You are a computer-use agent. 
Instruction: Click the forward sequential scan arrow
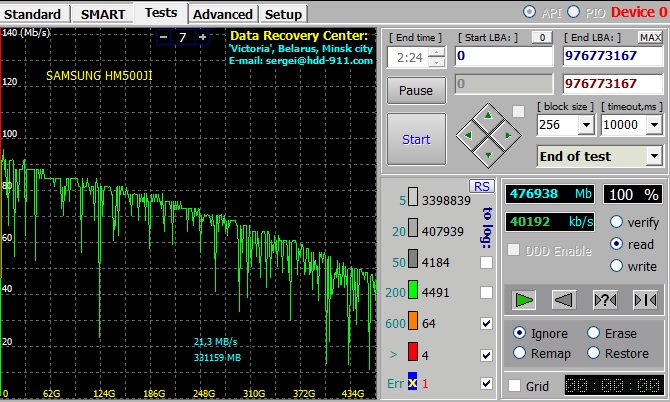click(524, 299)
